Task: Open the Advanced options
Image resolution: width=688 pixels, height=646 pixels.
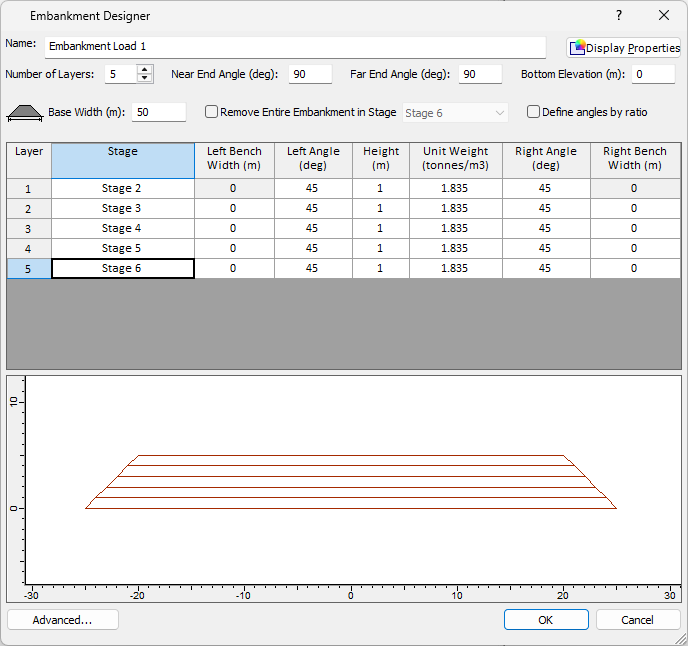Action: pos(63,620)
